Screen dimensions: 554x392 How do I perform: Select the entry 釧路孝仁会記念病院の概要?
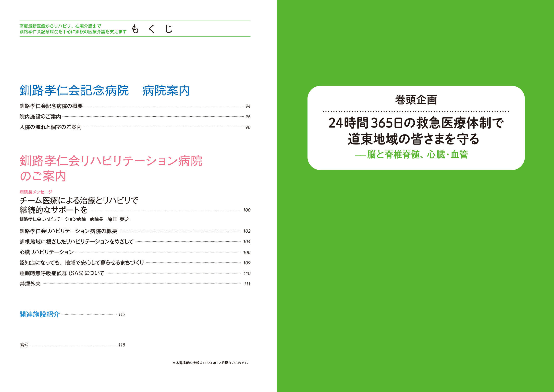pyautogui.click(x=51, y=106)
